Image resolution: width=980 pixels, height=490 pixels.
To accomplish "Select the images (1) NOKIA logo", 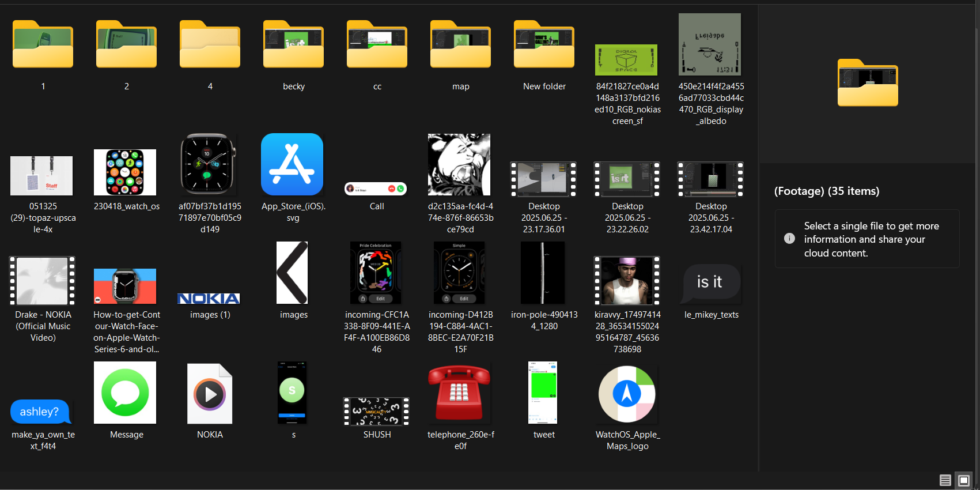I will tap(209, 299).
